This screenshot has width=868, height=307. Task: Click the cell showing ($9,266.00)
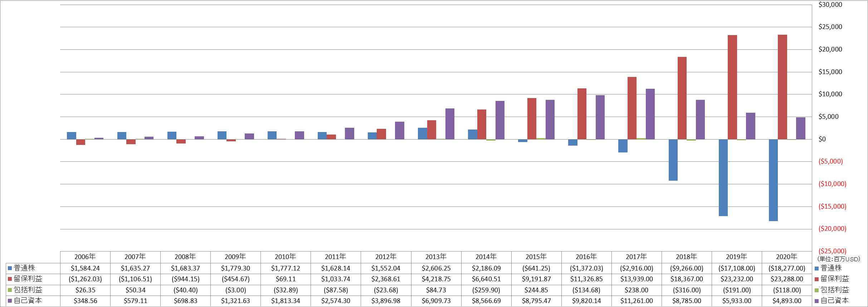[x=687, y=268]
